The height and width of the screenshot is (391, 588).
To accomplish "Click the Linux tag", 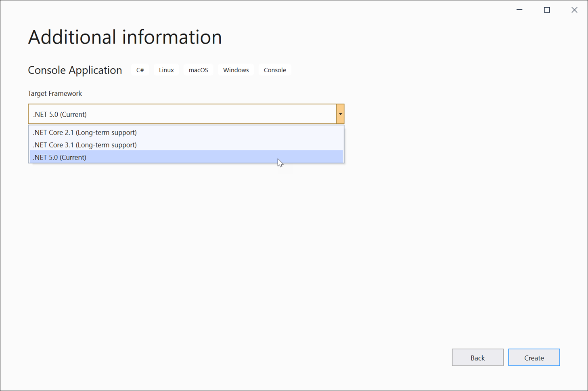I will 166,70.
